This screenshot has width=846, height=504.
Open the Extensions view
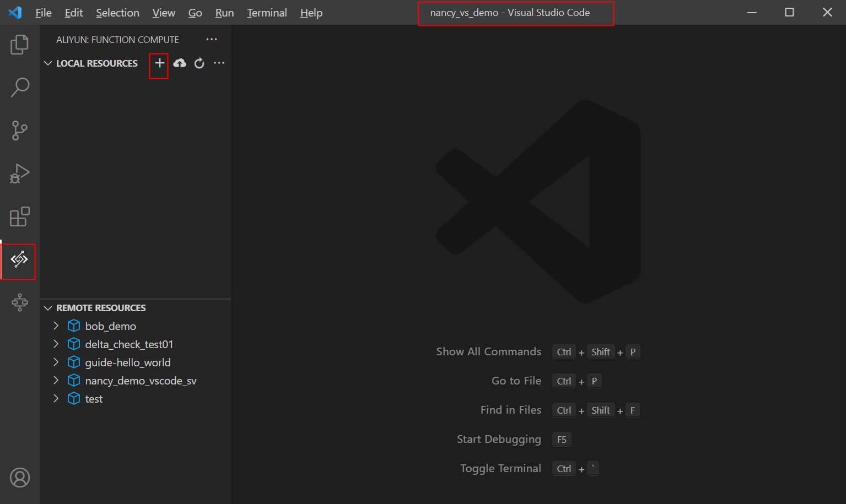coord(20,216)
